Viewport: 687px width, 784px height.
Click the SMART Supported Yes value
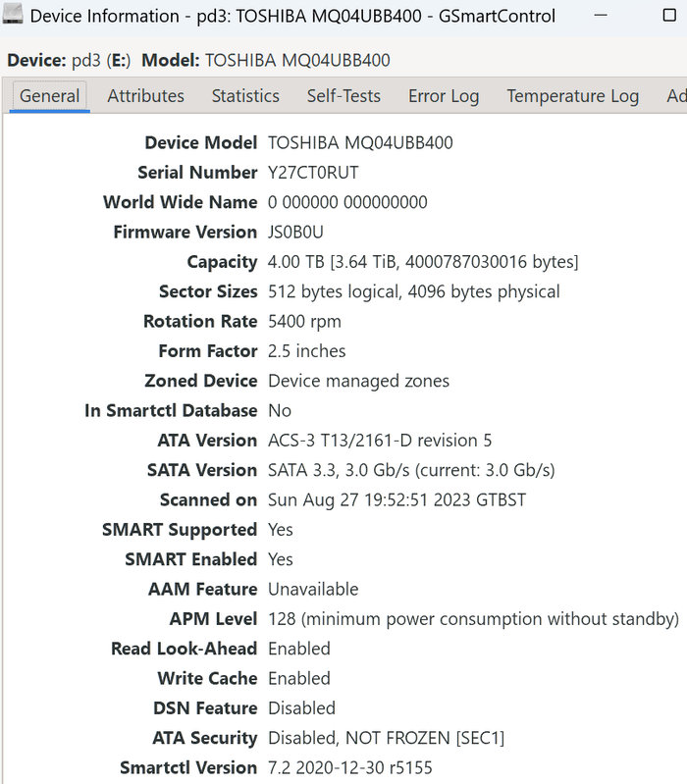(281, 530)
